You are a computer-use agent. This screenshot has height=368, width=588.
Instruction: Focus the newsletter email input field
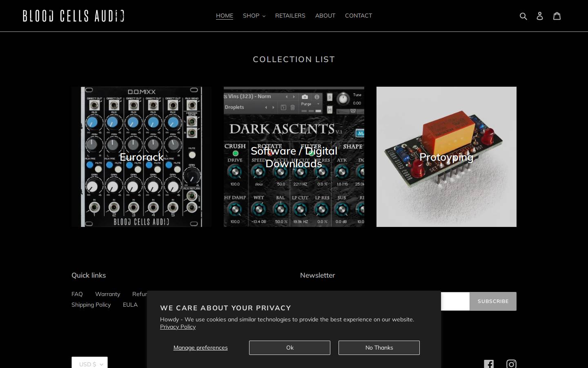[455, 301]
